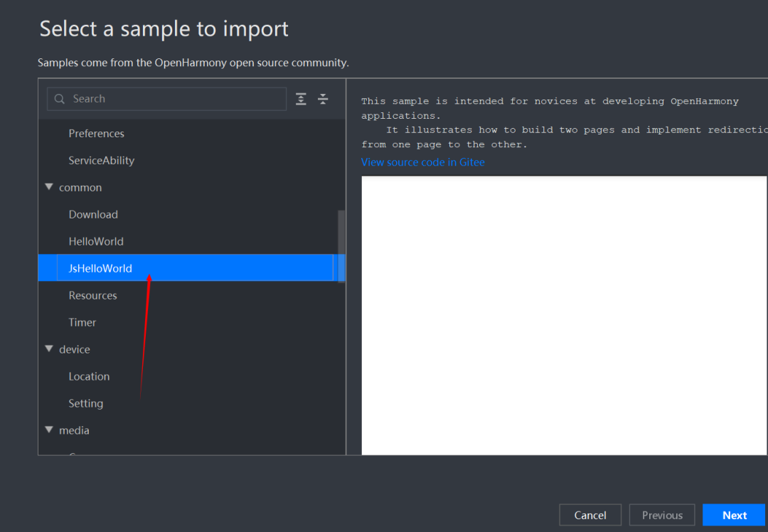The height and width of the screenshot is (532, 768).
Task: Choose the Download sample
Action: tap(93, 215)
